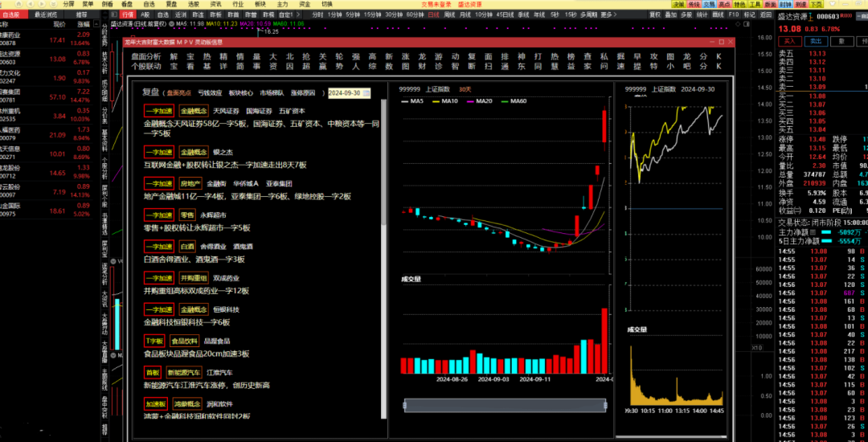
Task: Click the 画线 toolbar button
Action: (x=718, y=14)
